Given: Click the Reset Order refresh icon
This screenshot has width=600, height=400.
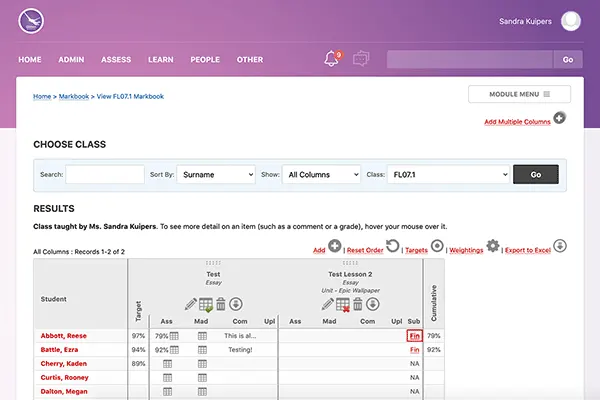Looking at the screenshot, I should (393, 246).
